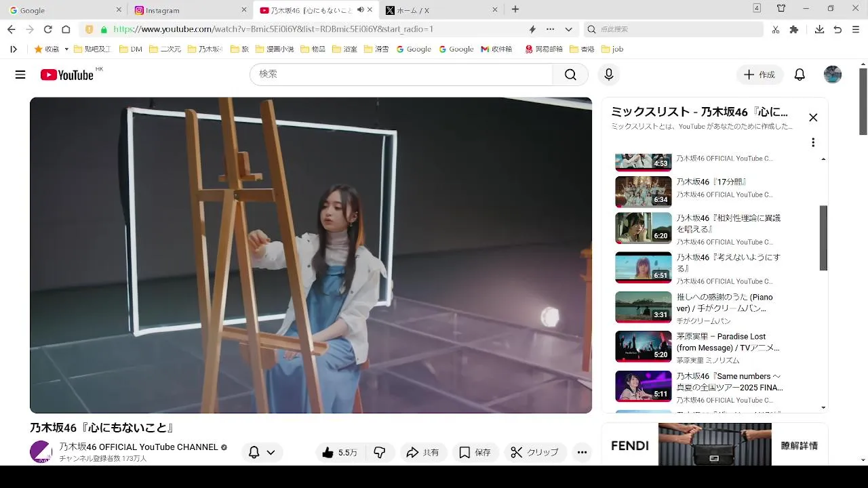Viewport: 868px width, 488px height.
Task: Click the 作成 create button
Action: click(x=759, y=75)
